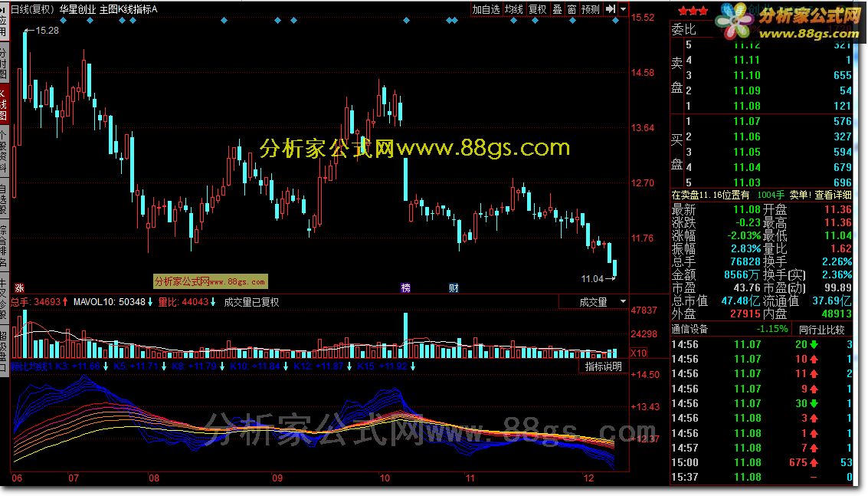
Task: Click the jump-to-end arrow icon in toolbar
Action: 611,9
